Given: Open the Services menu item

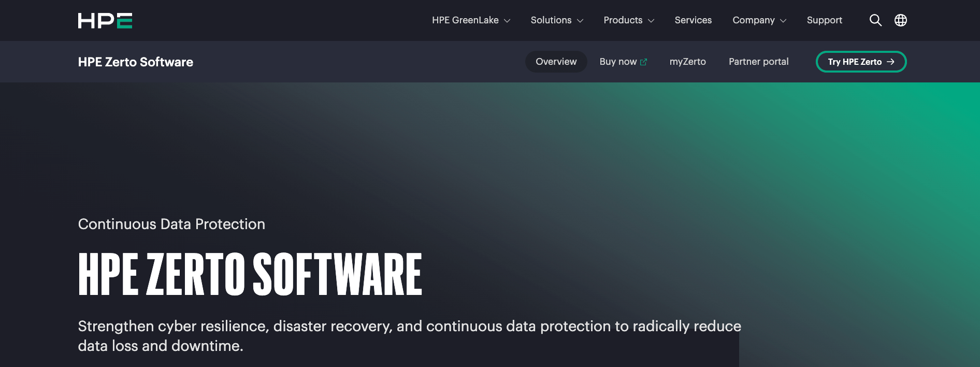Looking at the screenshot, I should (x=693, y=20).
